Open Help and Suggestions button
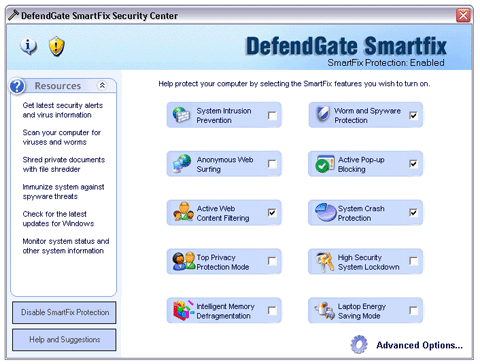The width and height of the screenshot is (480, 364). coord(64,340)
